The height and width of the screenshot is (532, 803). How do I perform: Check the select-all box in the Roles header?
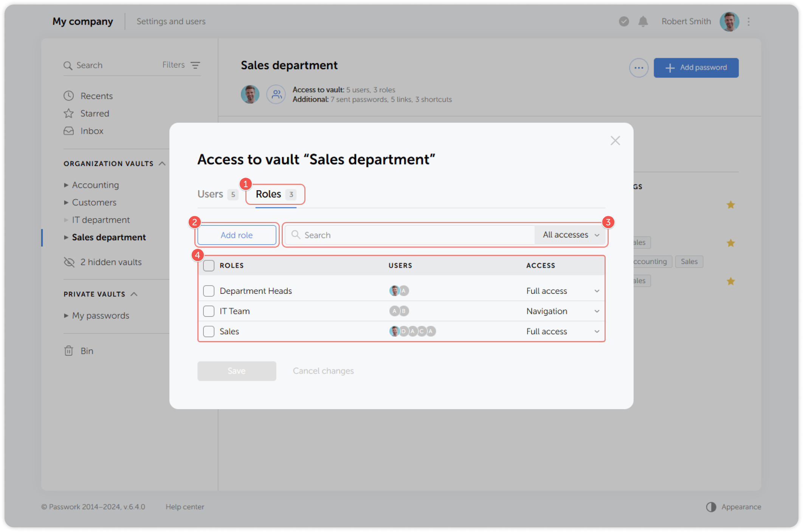tap(208, 265)
